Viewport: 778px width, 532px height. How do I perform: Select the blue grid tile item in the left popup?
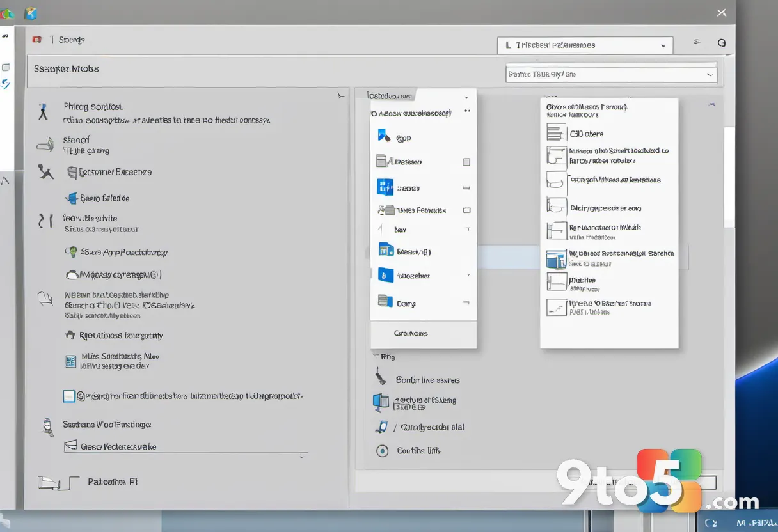pos(385,187)
